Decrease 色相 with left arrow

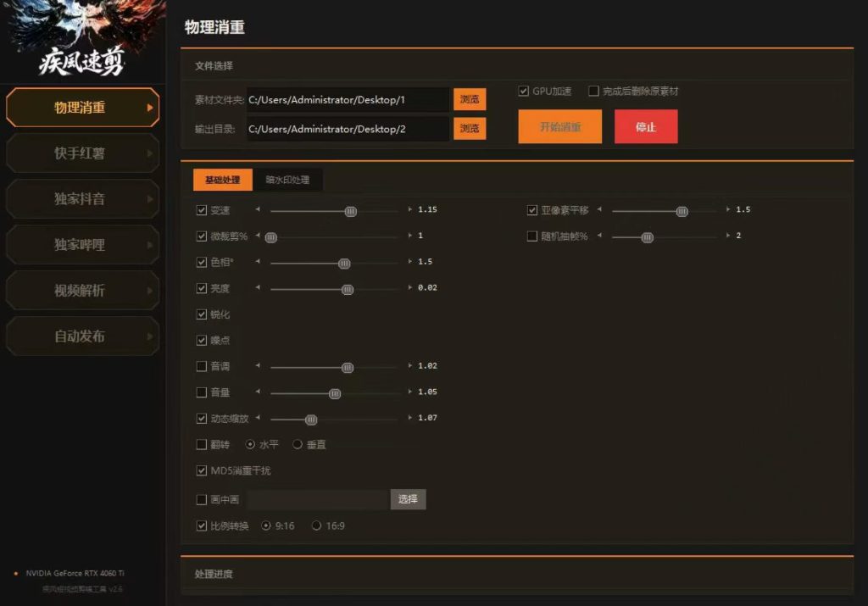258,261
